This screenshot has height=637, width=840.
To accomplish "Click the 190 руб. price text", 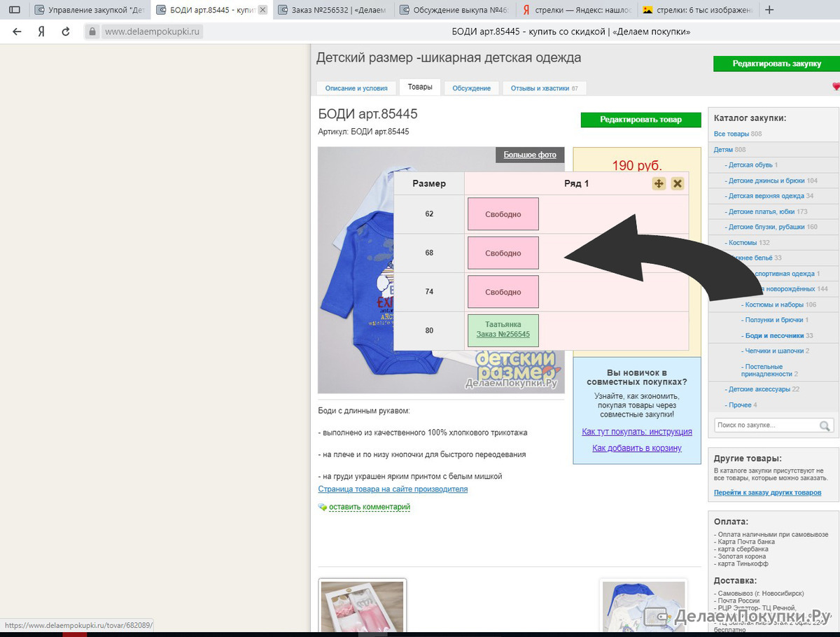I will tap(636, 166).
